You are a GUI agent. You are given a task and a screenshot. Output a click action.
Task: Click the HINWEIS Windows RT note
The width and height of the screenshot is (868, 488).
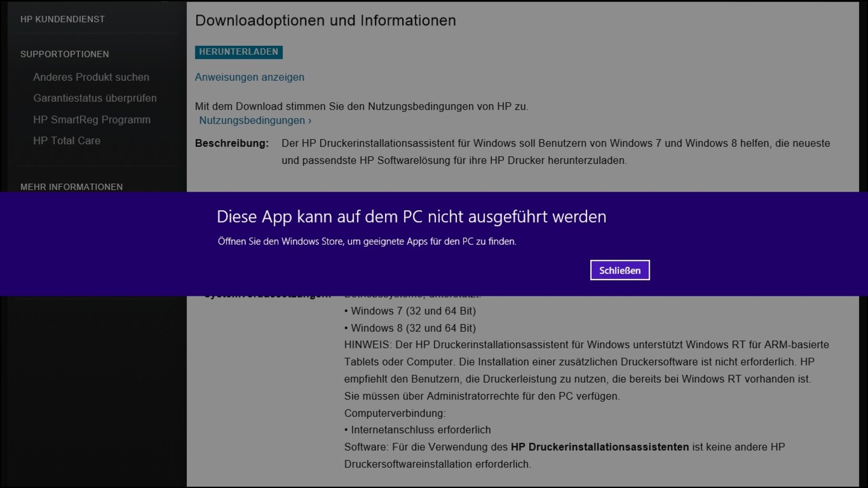[587, 362]
